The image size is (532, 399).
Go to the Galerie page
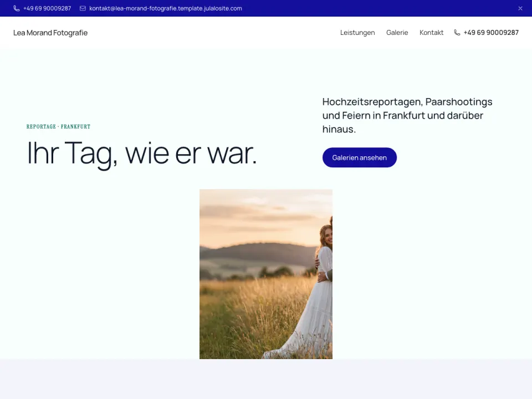click(x=397, y=33)
